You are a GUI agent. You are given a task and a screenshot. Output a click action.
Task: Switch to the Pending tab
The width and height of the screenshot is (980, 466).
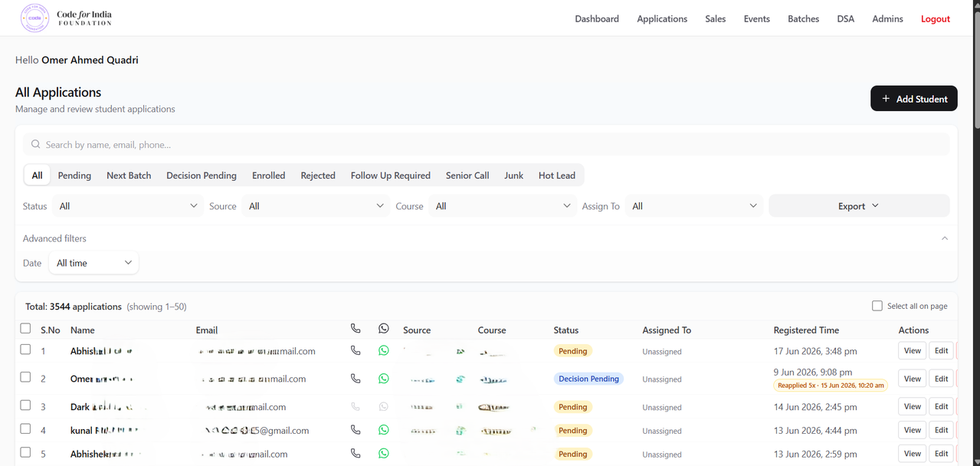74,176
